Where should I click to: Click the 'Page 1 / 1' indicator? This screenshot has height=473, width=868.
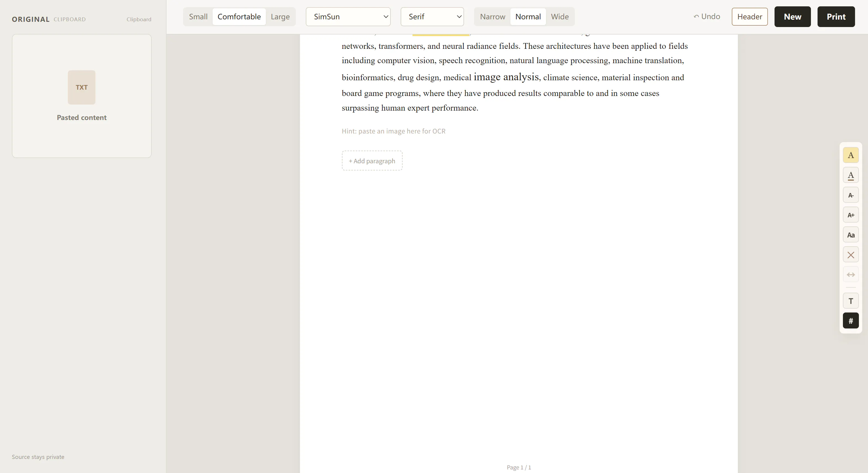click(519, 467)
